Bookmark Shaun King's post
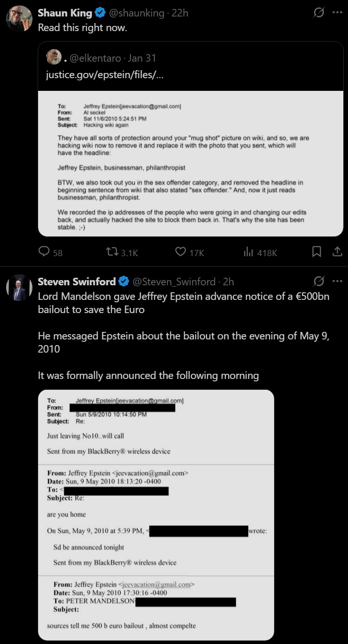Viewport: 348px width, 644px height. [x=317, y=252]
